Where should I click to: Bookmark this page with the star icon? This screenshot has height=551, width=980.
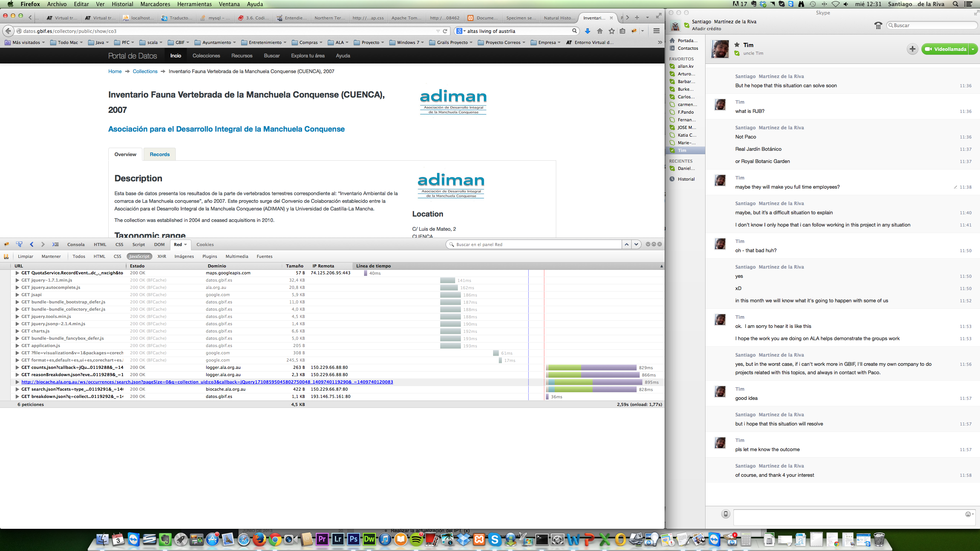[612, 31]
